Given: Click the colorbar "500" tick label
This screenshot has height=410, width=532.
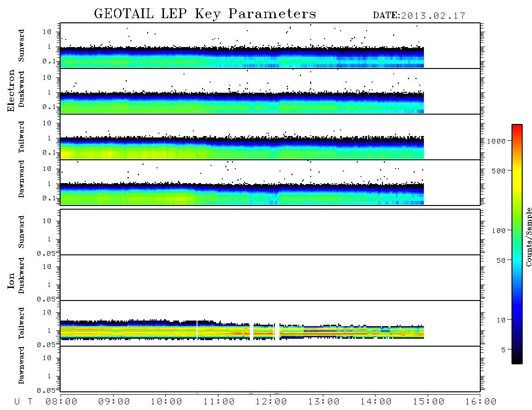Looking at the screenshot, I should click(498, 171).
